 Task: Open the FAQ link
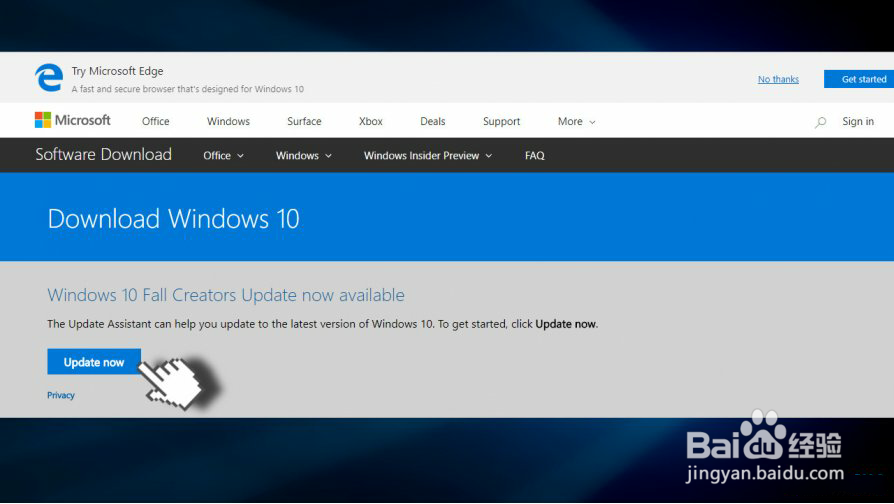535,156
